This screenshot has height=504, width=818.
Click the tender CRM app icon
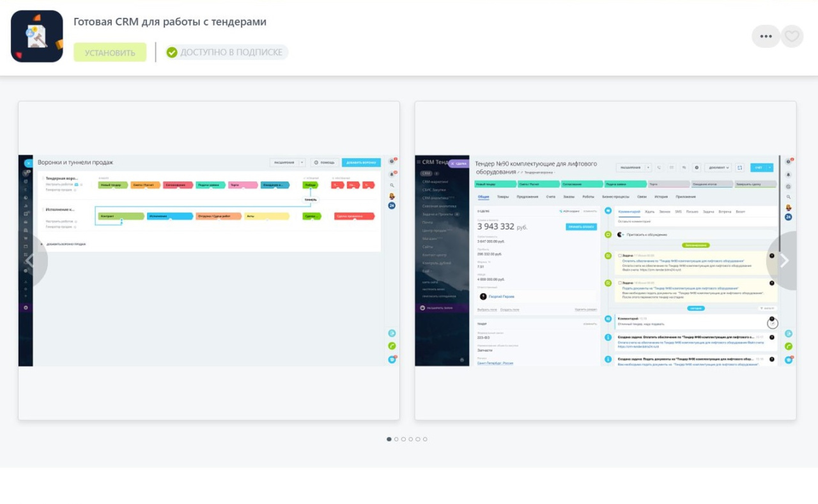tap(37, 36)
